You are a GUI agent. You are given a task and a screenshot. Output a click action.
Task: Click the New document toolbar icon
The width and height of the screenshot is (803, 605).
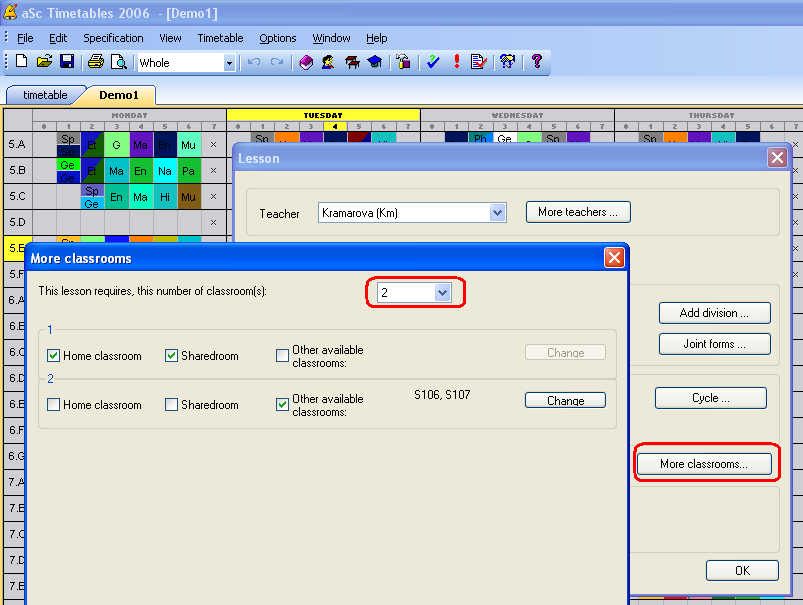[22, 62]
